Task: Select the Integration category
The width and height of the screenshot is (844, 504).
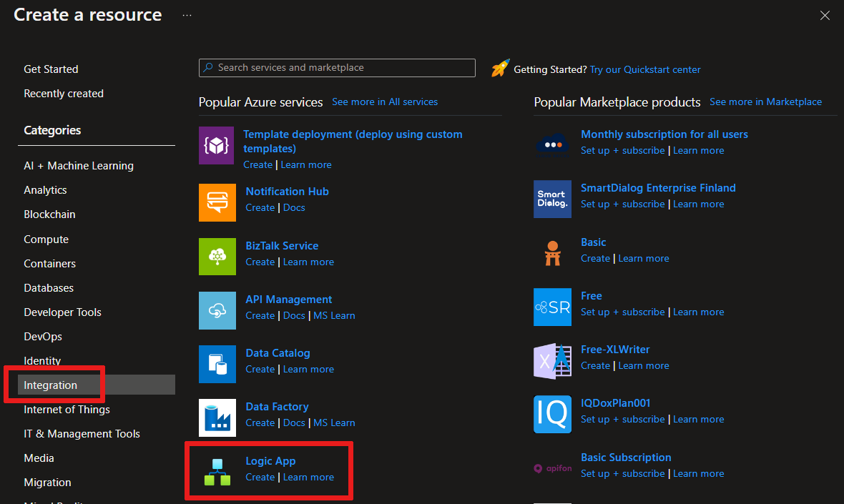Action: 97,385
